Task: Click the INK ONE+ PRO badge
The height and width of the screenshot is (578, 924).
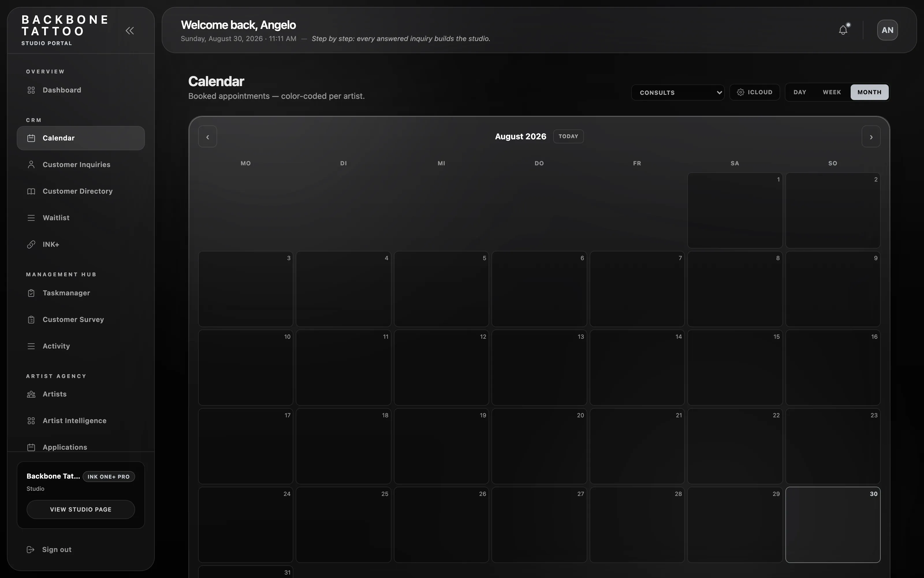Action: tap(109, 477)
